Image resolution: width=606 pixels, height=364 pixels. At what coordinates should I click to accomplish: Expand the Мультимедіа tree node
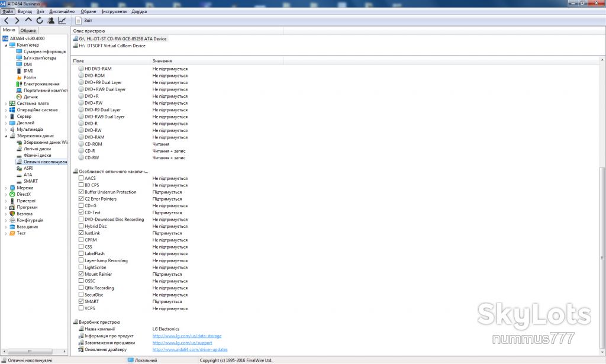pyautogui.click(x=6, y=130)
